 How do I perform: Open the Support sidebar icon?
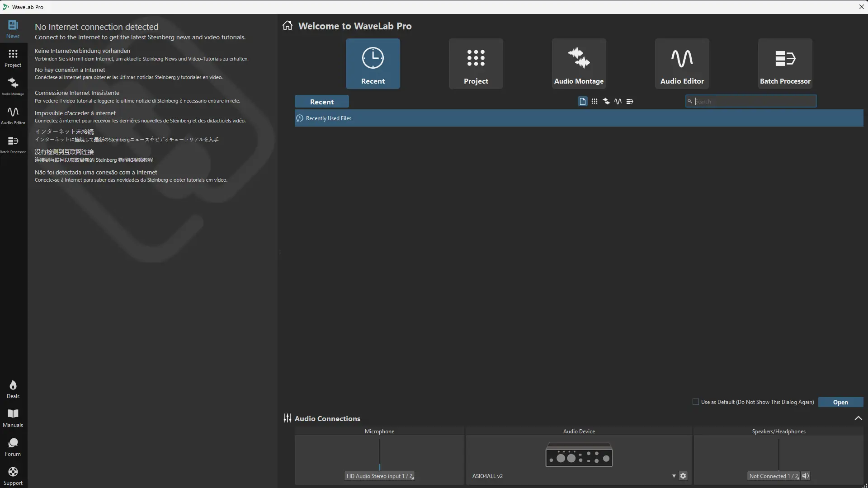tap(13, 476)
